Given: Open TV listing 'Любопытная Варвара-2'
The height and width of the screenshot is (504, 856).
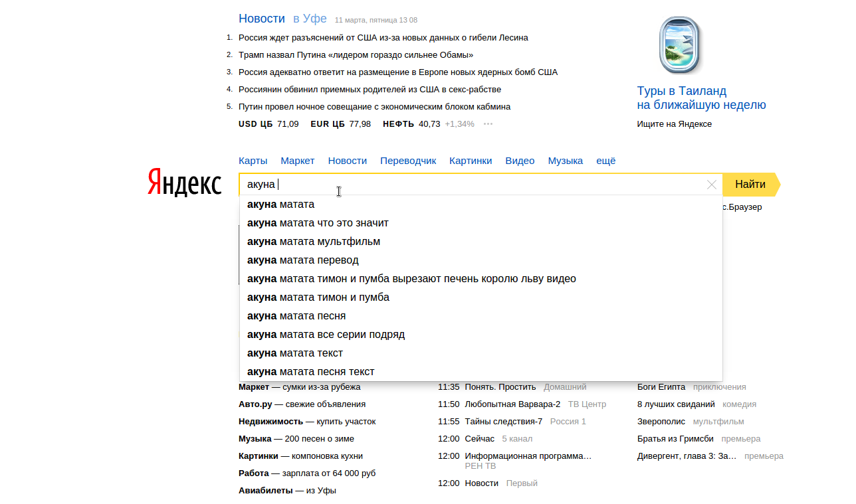Looking at the screenshot, I should (x=512, y=404).
